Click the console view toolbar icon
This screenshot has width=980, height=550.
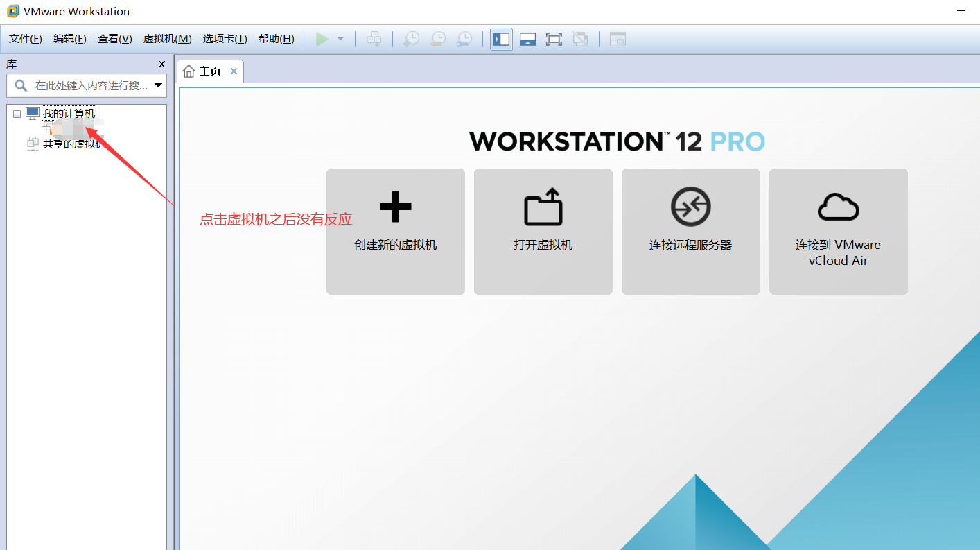click(x=618, y=39)
